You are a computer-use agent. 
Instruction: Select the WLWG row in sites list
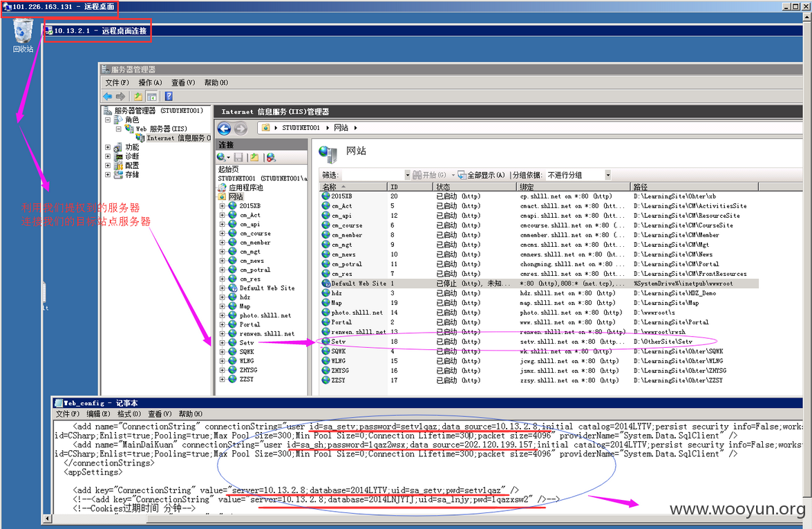(x=538, y=360)
